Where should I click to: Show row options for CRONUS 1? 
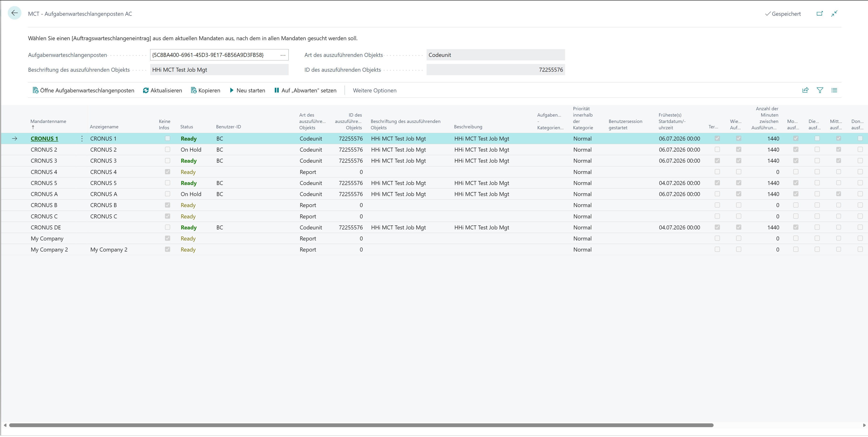[82, 138]
